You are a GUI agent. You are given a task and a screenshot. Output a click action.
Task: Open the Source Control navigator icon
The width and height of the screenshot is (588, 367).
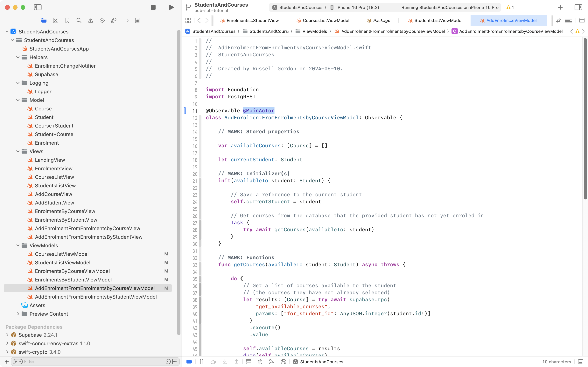pos(56,20)
